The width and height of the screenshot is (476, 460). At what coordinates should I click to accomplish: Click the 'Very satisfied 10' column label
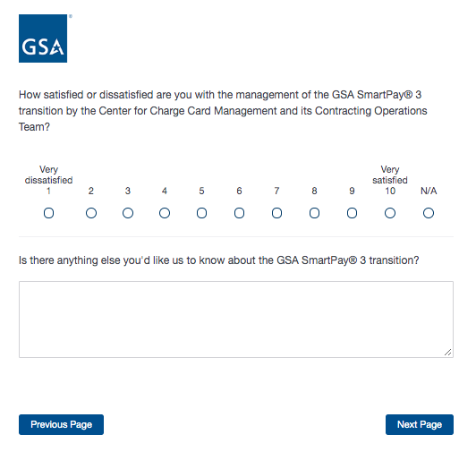coord(390,180)
